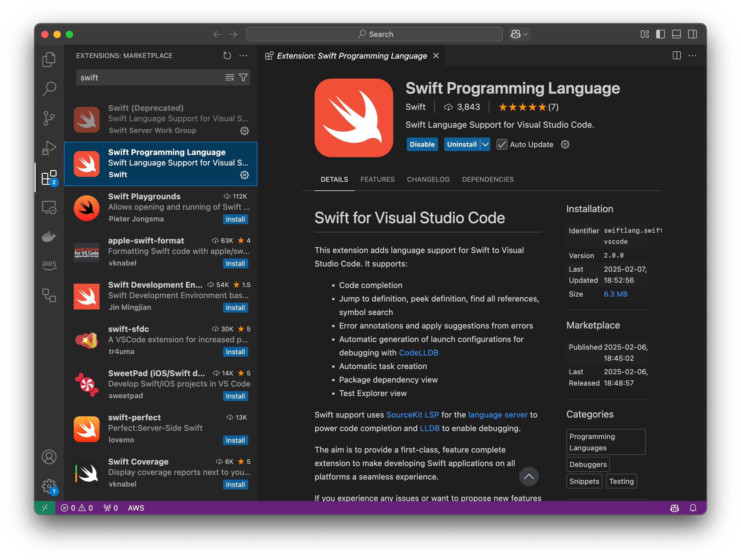This screenshot has width=741, height=560.
Task: Open the CodeLLDB link in the description
Action: coord(418,352)
